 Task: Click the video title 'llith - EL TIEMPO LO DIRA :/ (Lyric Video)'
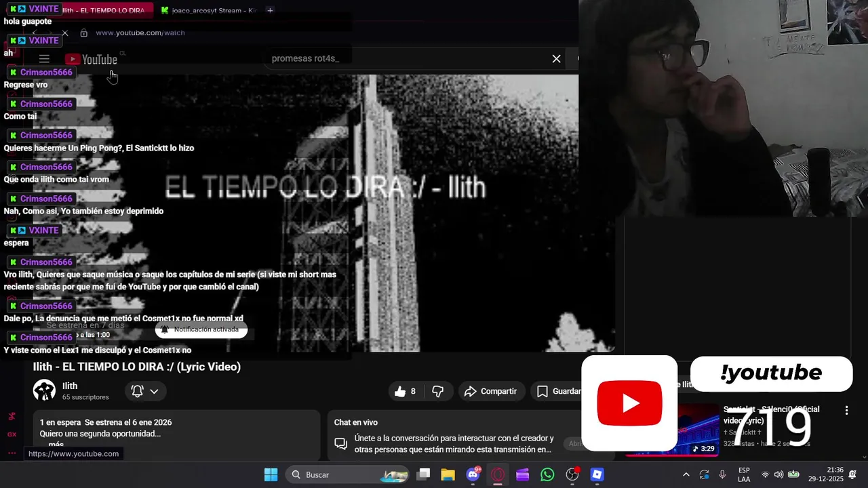pos(137,367)
